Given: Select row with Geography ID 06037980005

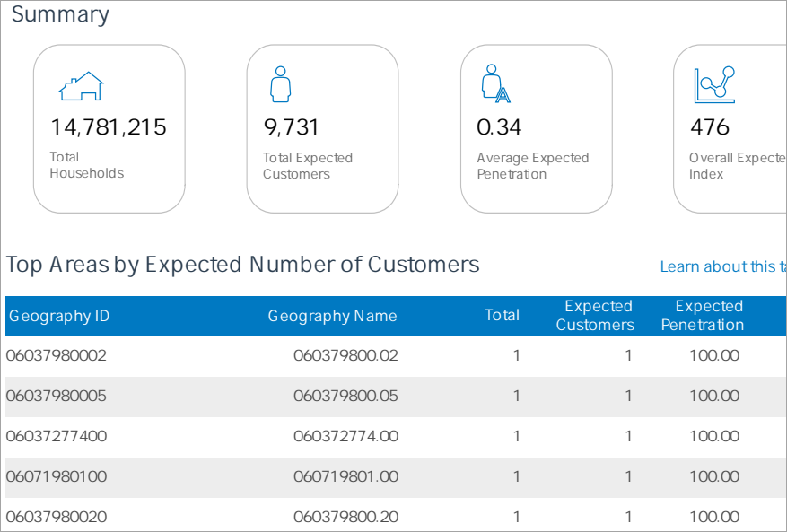Looking at the screenshot, I should 57,396.
